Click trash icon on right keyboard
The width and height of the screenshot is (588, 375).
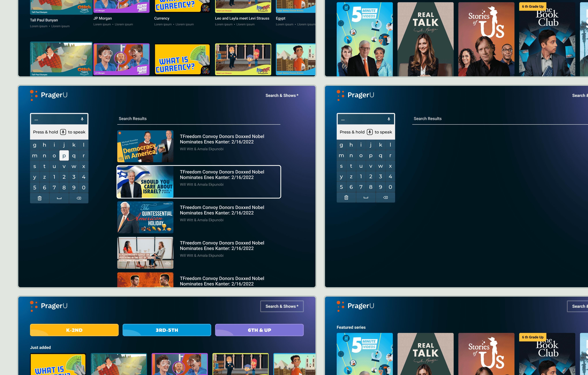tap(346, 197)
